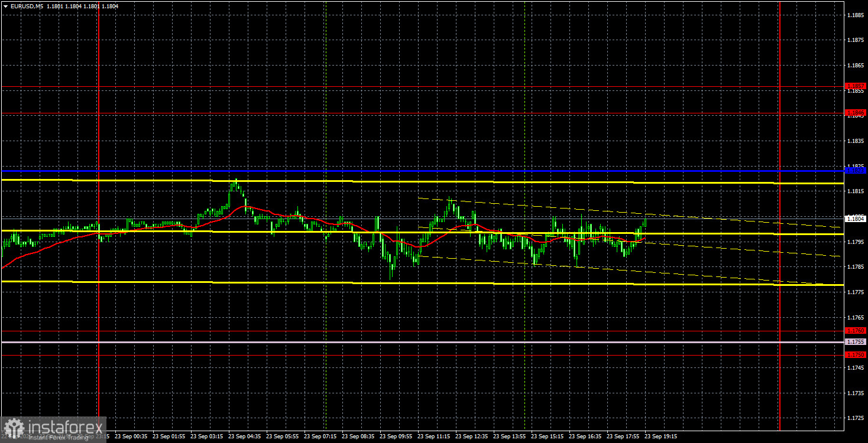Select the red 1.1857 level price label
The image size is (868, 443).
[856, 86]
